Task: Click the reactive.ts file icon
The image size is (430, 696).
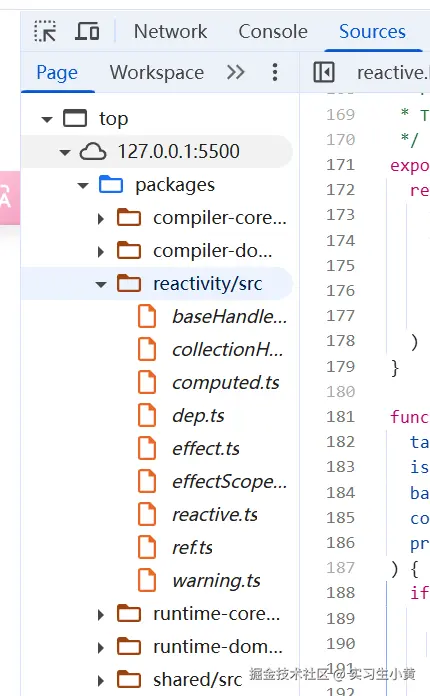Action: (147, 514)
